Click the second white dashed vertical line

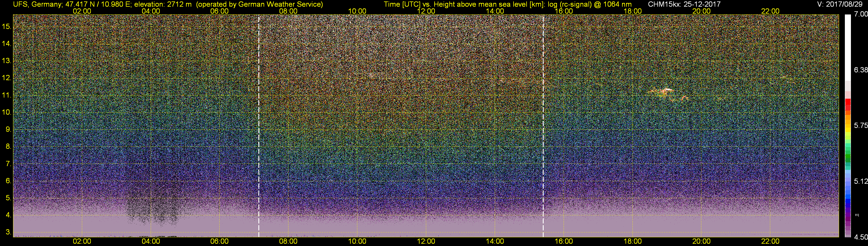543,126
